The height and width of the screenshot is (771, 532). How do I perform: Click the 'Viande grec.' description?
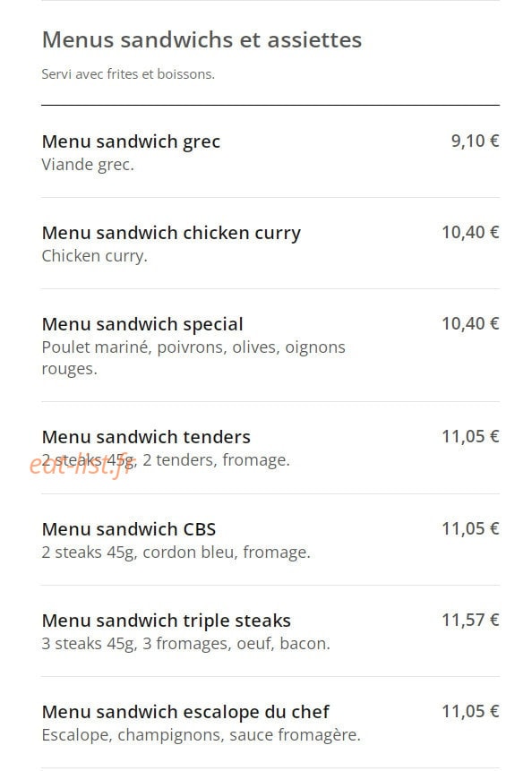88,165
